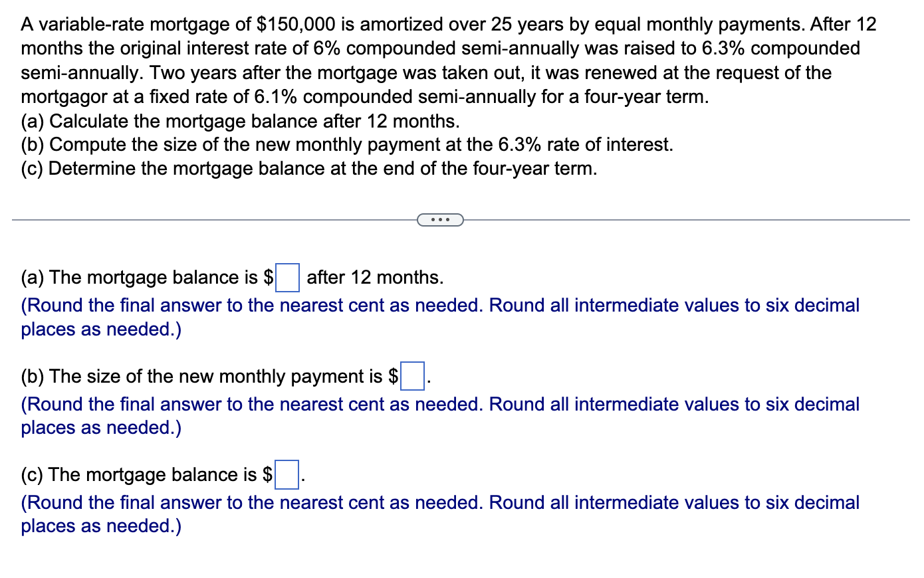Click the rounding instructions under part (b)
The height and width of the screenshot is (578, 924).
coord(439,416)
